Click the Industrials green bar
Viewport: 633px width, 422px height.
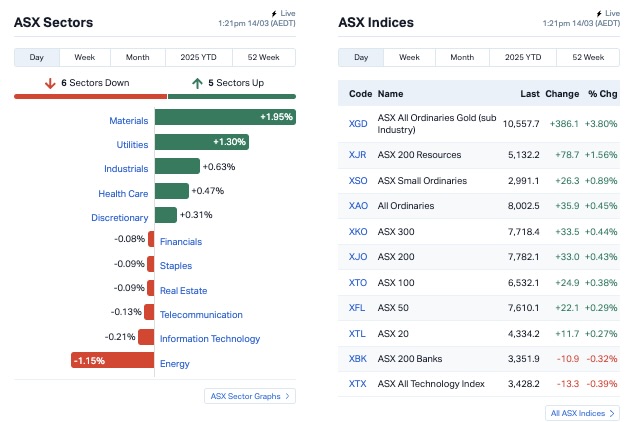pyautogui.click(x=177, y=166)
